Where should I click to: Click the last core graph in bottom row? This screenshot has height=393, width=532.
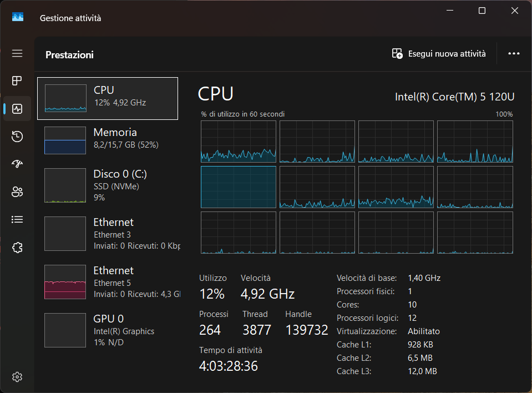pos(475,233)
